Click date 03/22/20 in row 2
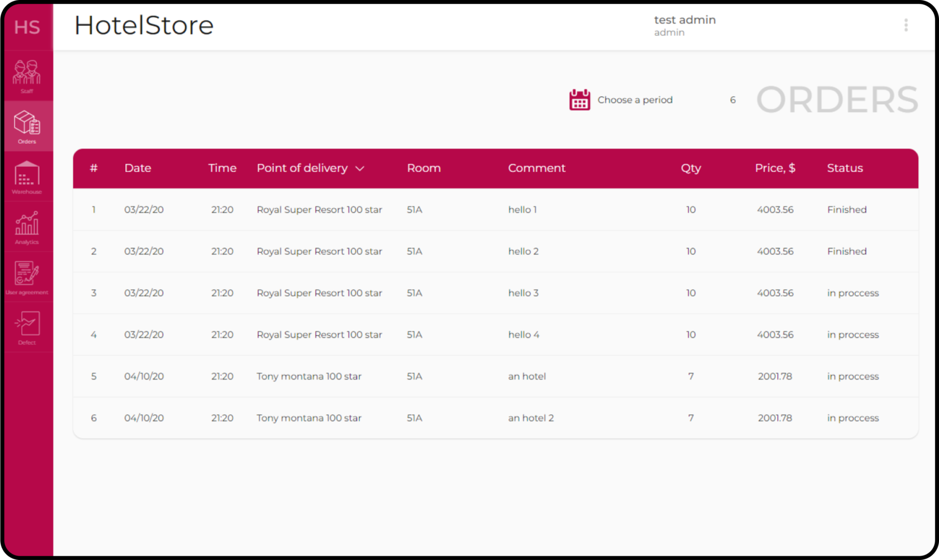This screenshot has width=939, height=560. pos(144,251)
